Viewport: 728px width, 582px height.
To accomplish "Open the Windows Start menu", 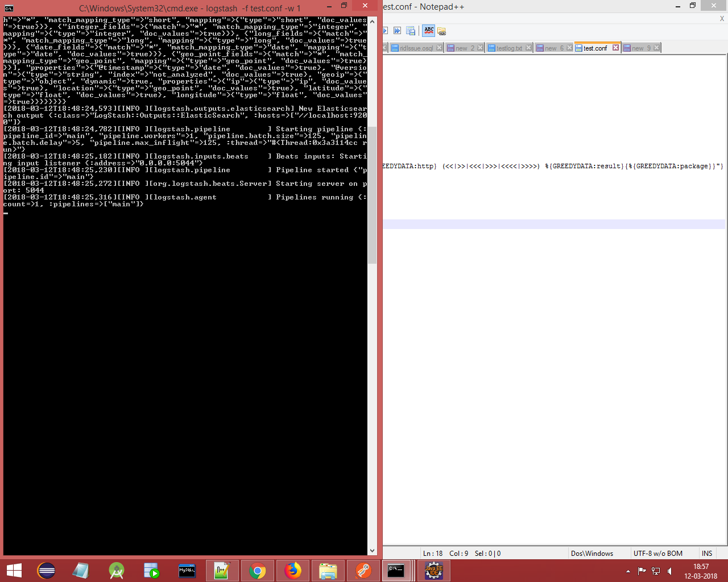I will [x=14, y=571].
